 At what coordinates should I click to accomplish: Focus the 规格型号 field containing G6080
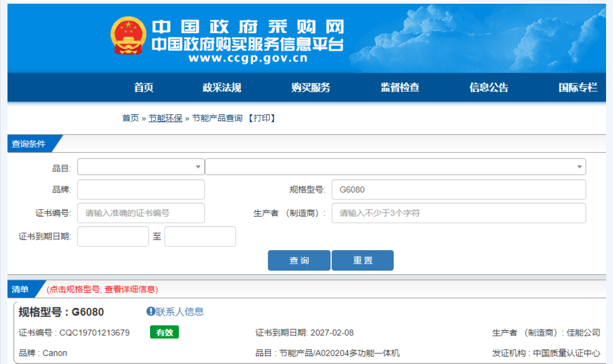point(459,190)
